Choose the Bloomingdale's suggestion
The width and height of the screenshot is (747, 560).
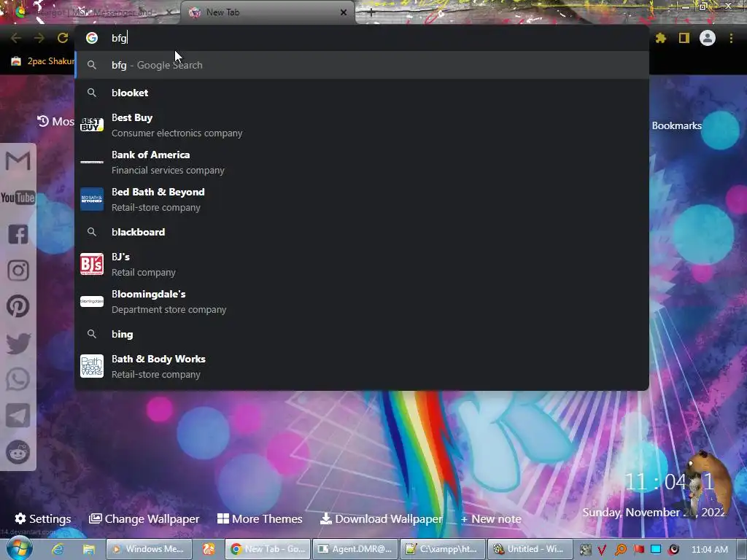[x=362, y=301]
